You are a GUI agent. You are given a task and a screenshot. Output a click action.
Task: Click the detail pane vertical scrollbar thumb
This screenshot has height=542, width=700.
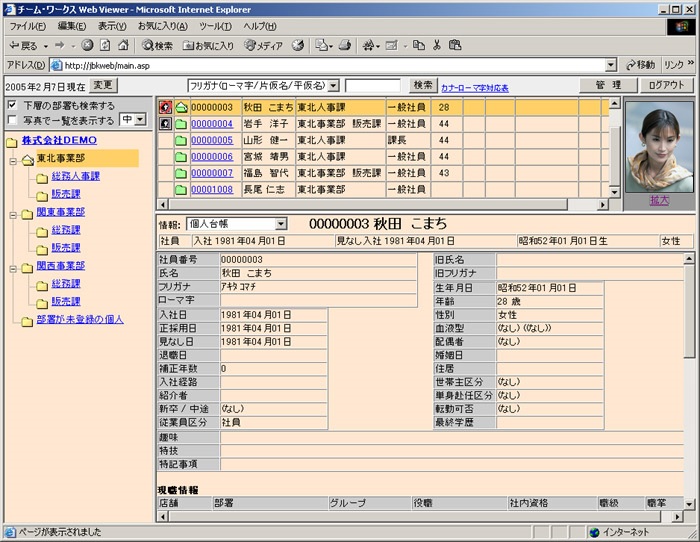click(689, 310)
